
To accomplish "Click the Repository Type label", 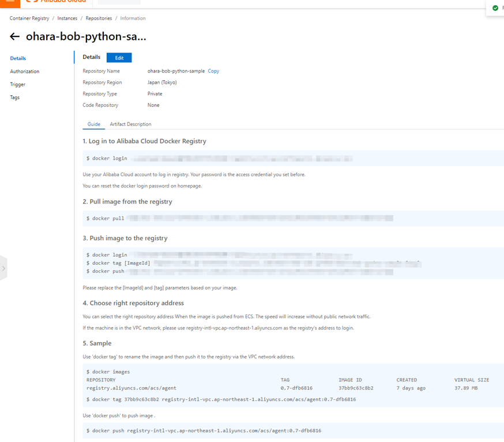I will point(100,93).
